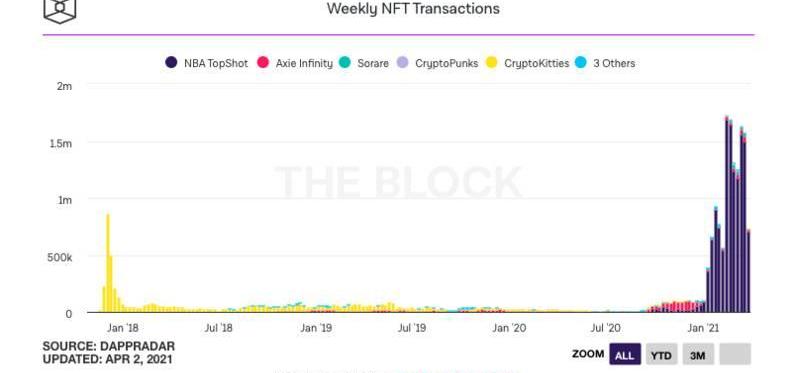
Task: Toggle CryptoKitties series via yellow dot
Action: (492, 63)
